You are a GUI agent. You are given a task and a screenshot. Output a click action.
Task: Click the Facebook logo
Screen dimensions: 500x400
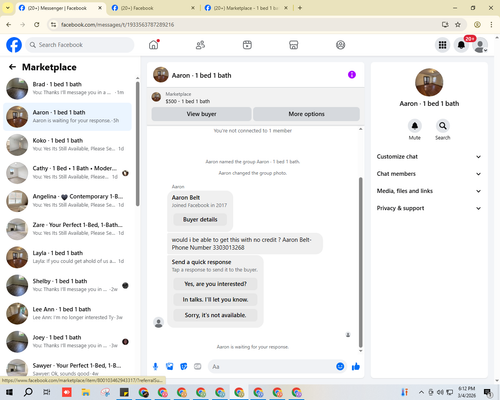14,45
